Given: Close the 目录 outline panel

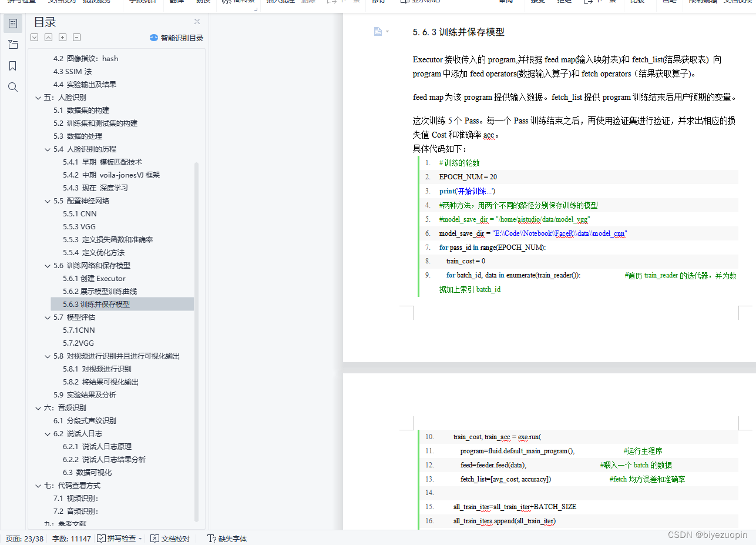Looking at the screenshot, I should tap(197, 22).
